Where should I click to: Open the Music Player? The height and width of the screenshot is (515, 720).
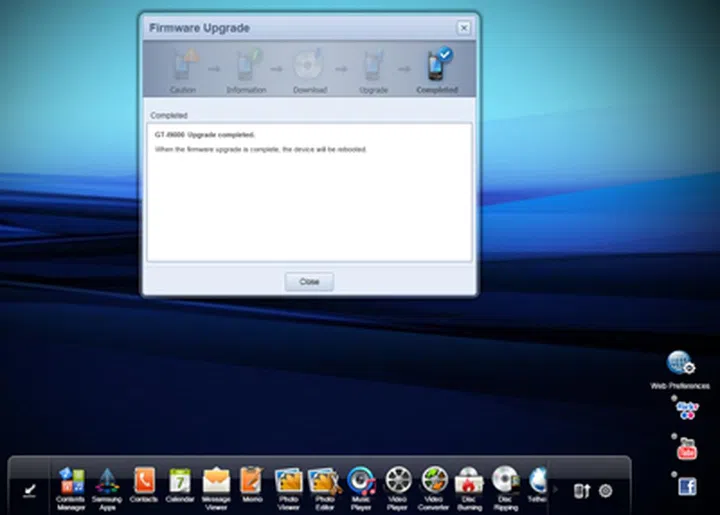(x=361, y=481)
